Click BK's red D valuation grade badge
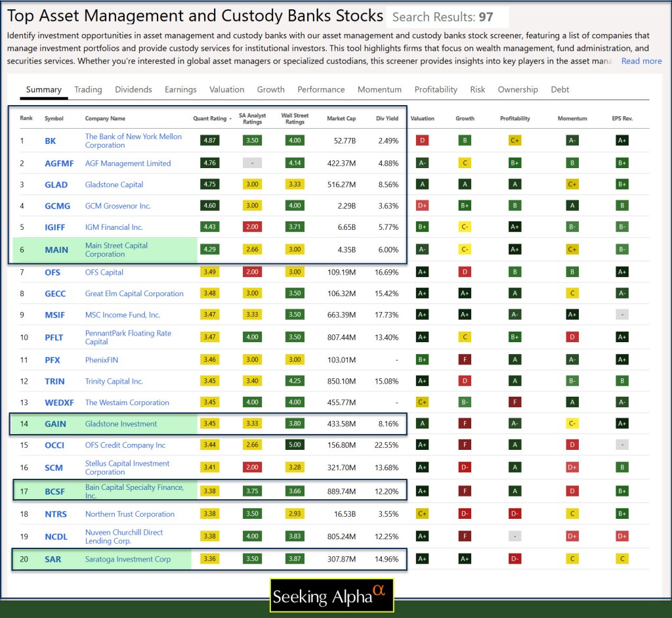672x618 pixels. pyautogui.click(x=422, y=141)
